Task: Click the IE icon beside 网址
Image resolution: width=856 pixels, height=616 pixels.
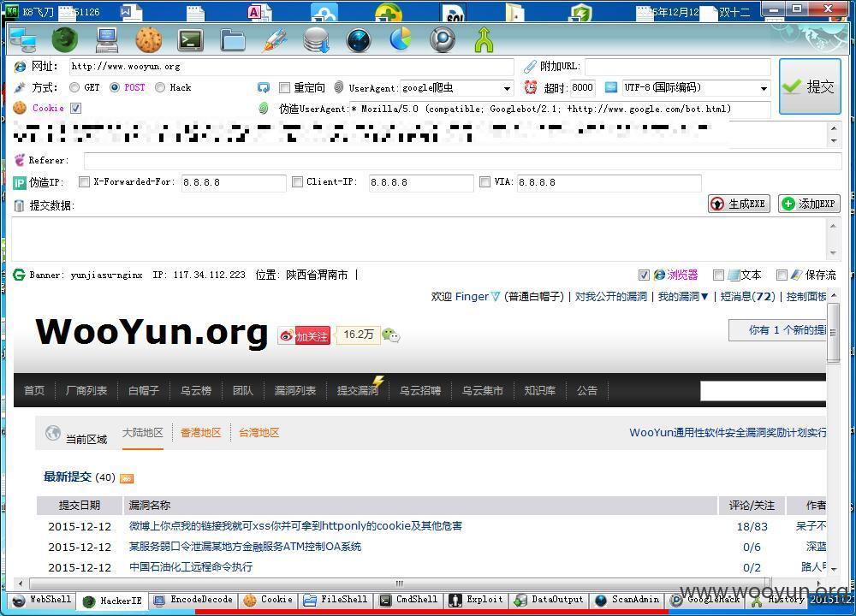Action: pyautogui.click(x=20, y=67)
